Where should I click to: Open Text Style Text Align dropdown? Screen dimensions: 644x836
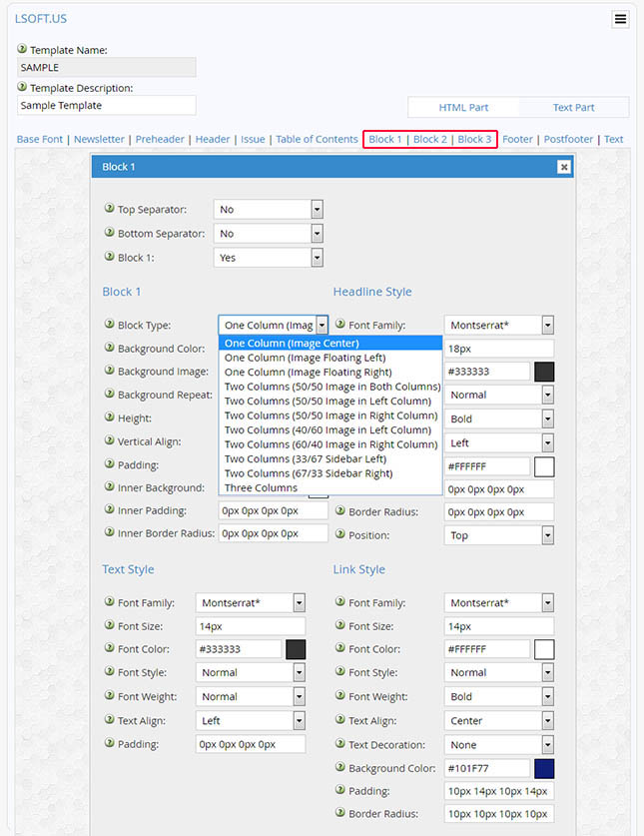250,720
